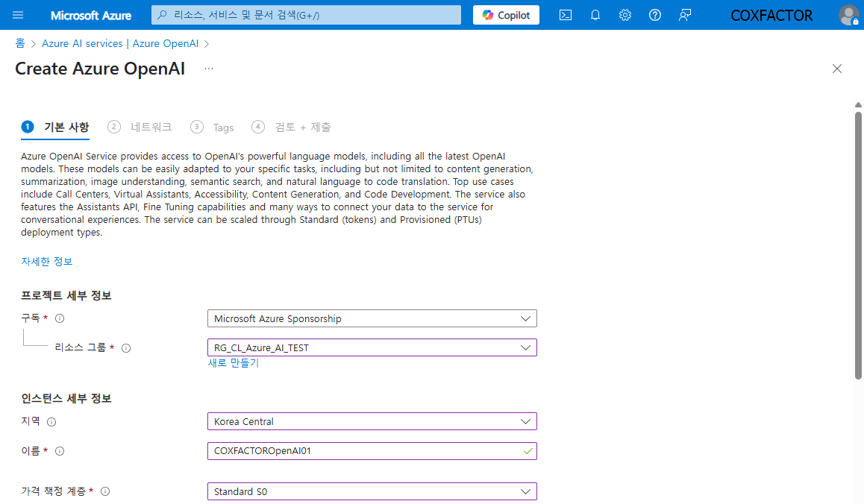This screenshot has height=504, width=864.
Task: Open the feedback icon
Action: [684, 15]
